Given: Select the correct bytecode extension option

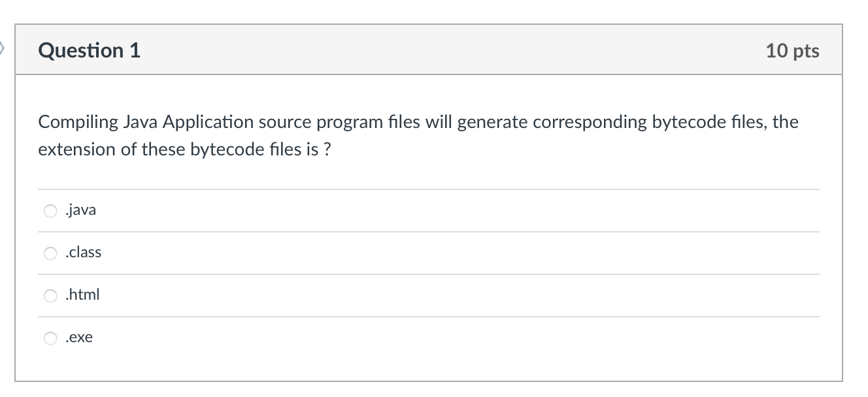Looking at the screenshot, I should [x=50, y=253].
